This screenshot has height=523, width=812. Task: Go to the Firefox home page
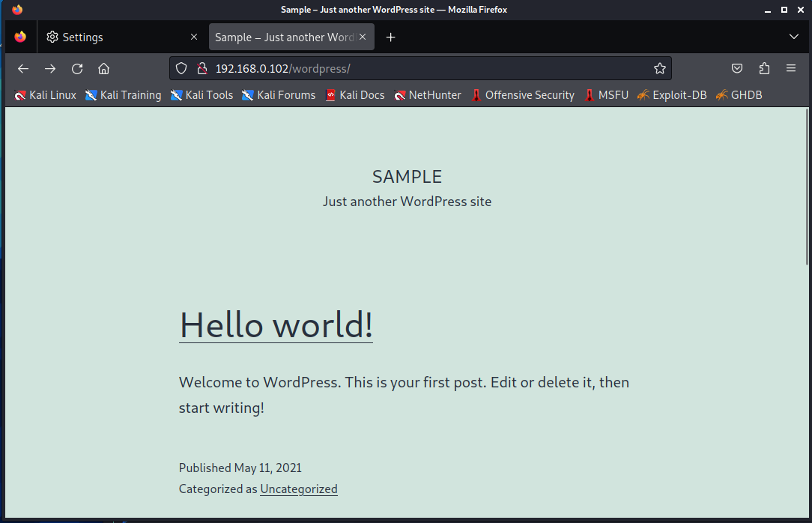coord(104,69)
